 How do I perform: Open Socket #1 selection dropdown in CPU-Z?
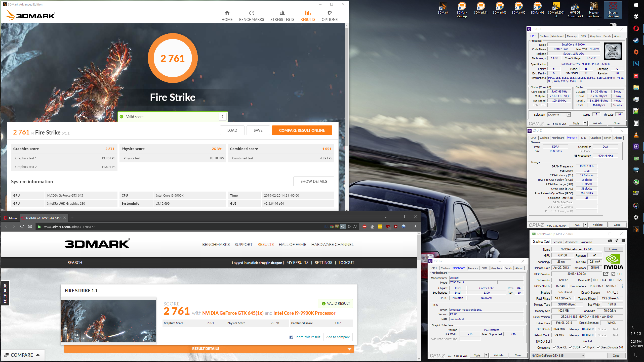pyautogui.click(x=559, y=115)
